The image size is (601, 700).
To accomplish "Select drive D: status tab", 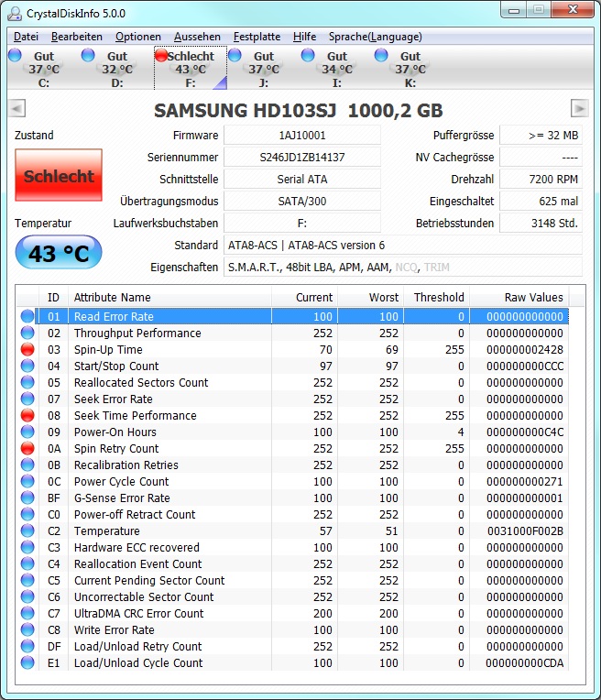I will [x=117, y=69].
